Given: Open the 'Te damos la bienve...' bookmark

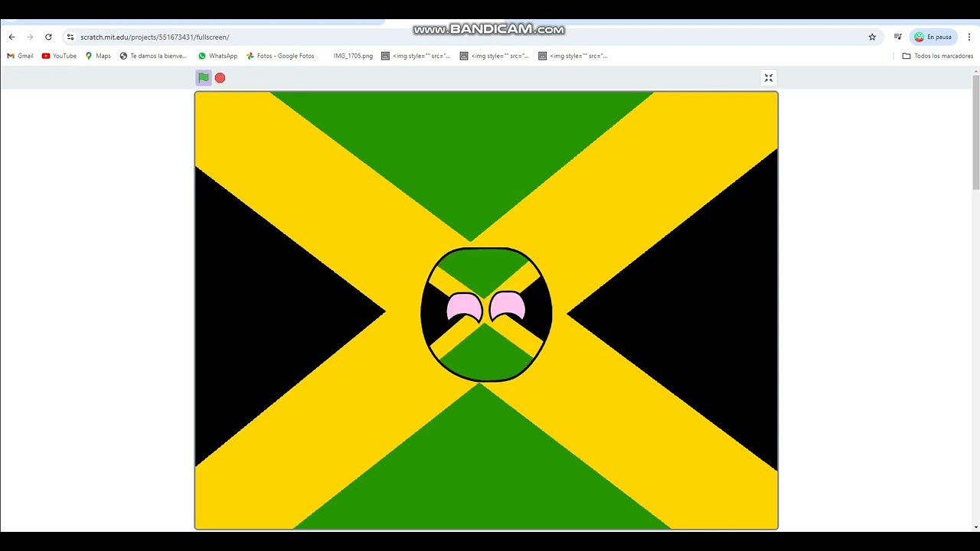Looking at the screenshot, I should pyautogui.click(x=153, y=56).
